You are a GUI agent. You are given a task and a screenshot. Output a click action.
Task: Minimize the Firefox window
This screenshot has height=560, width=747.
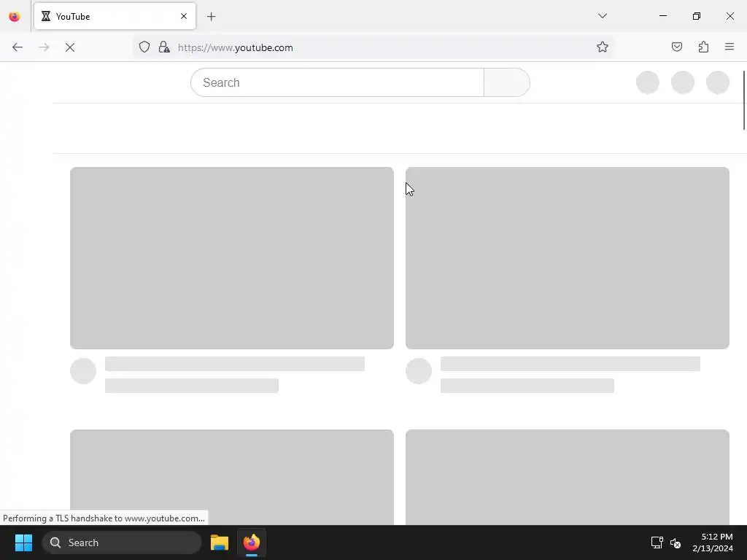click(662, 16)
